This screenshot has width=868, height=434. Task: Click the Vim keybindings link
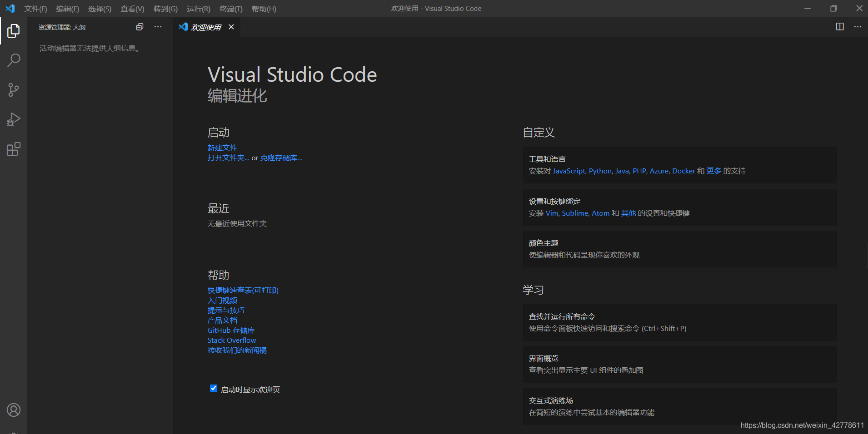click(x=552, y=213)
